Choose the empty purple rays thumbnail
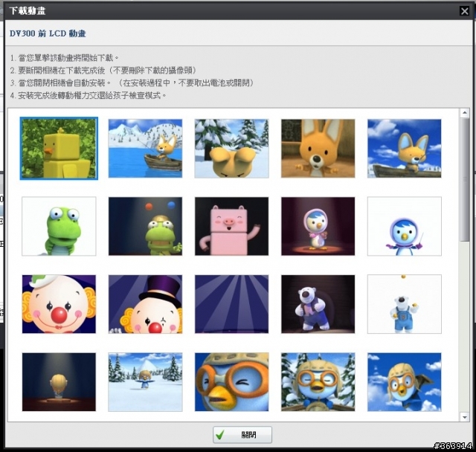This screenshot has width=476, height=452. [231, 304]
